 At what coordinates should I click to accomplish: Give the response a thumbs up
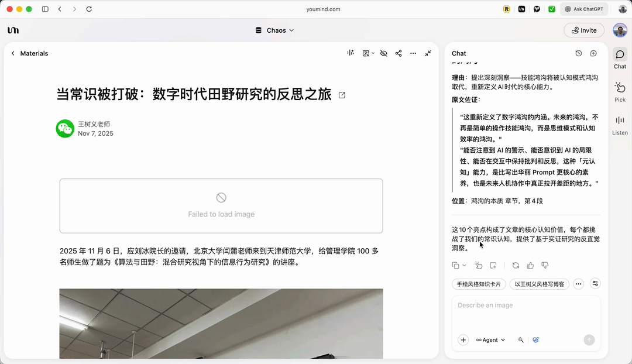[530, 265]
